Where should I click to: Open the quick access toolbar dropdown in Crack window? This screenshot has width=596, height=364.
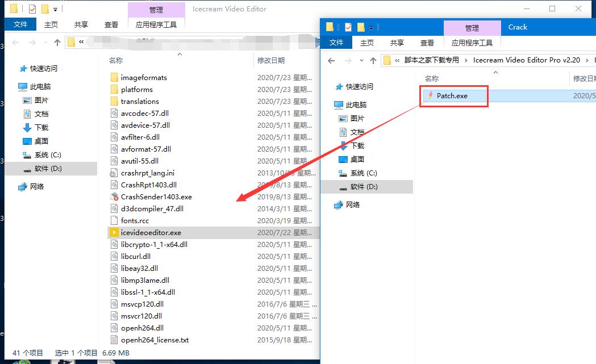(x=372, y=27)
